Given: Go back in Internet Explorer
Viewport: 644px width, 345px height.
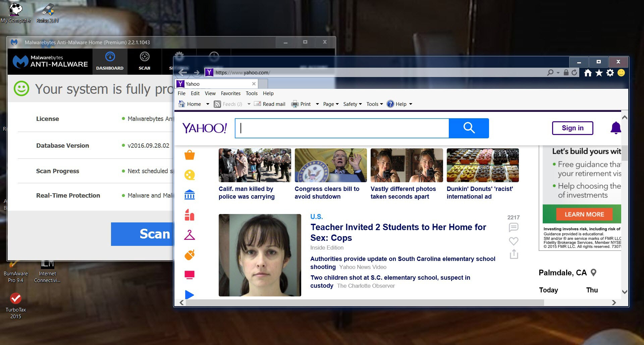Looking at the screenshot, I should pyautogui.click(x=183, y=72).
